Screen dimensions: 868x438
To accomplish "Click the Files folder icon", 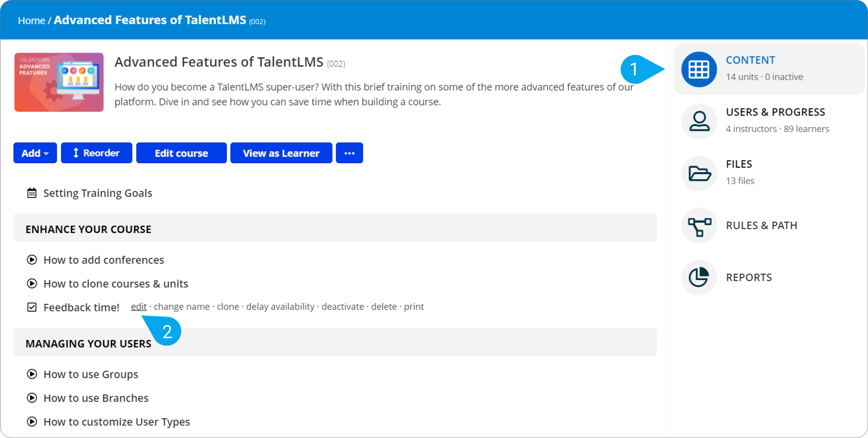I will click(x=699, y=173).
